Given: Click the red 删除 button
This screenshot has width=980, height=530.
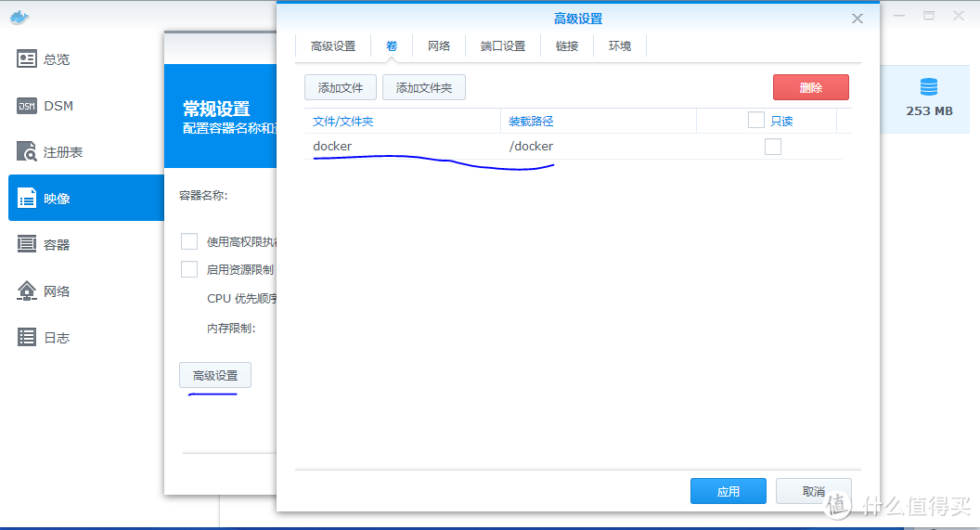Looking at the screenshot, I should [x=810, y=87].
